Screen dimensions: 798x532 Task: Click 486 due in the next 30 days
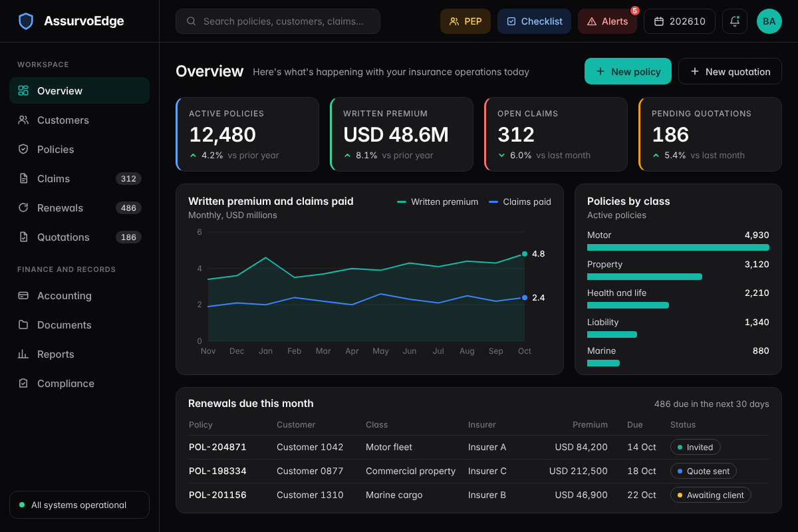[x=712, y=404]
